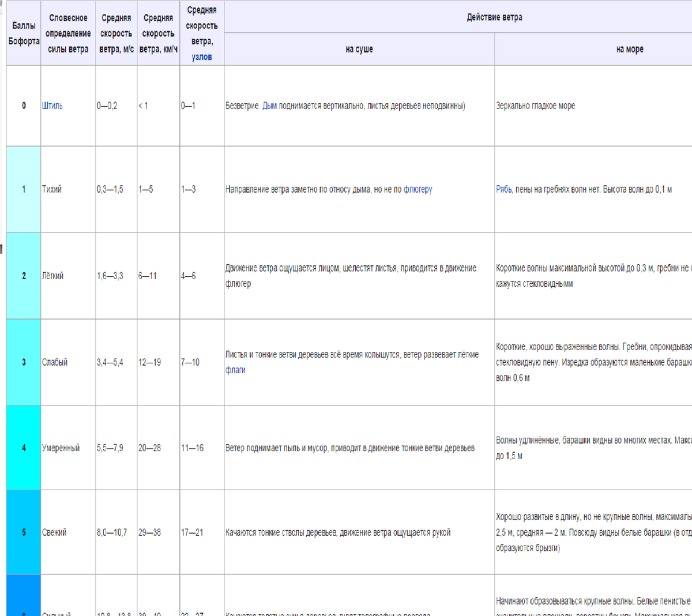Follow the 'Штиль' link

point(52,106)
